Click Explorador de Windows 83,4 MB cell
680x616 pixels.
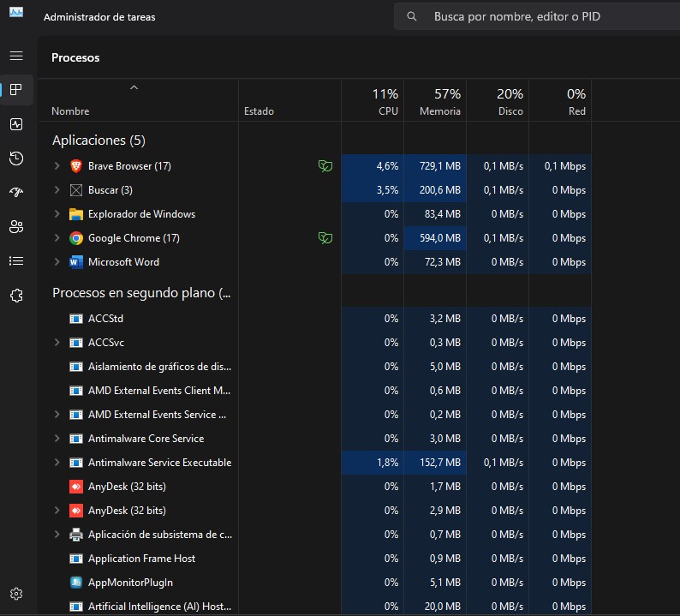(x=435, y=214)
